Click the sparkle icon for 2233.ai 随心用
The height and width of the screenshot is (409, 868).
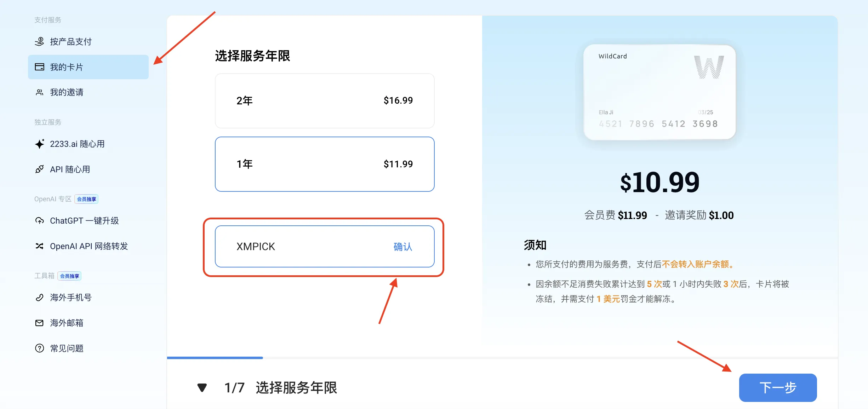(x=39, y=144)
